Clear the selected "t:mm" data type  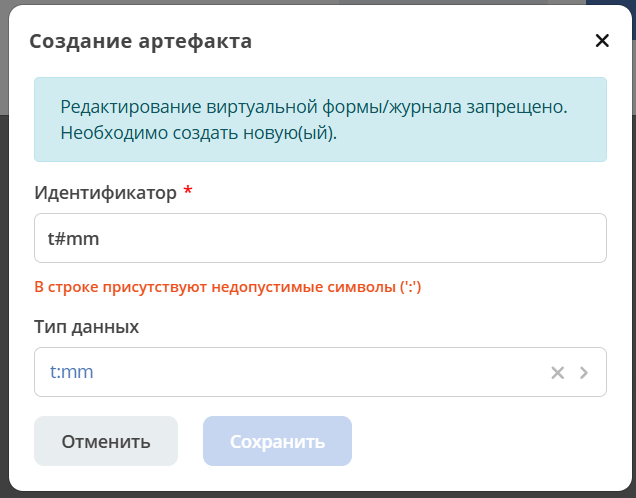(x=558, y=373)
